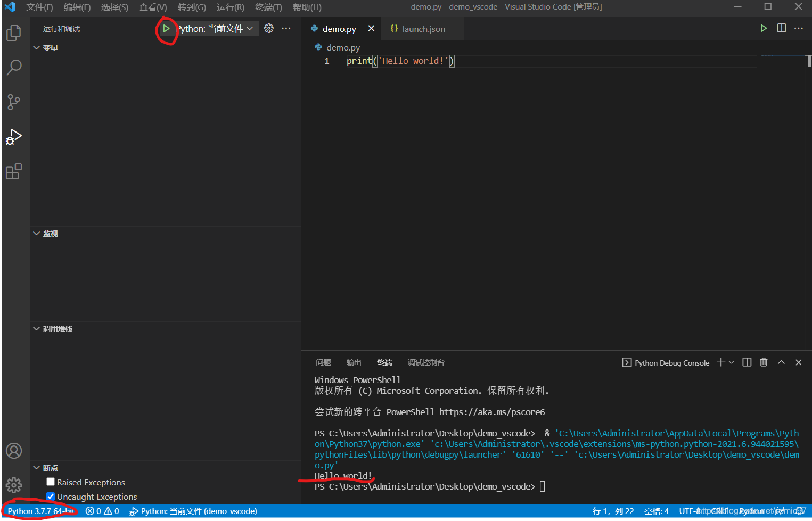Viewport: 812px width, 521px height.
Task: Switch to the 调试控制台 debug console tab
Action: coord(426,362)
